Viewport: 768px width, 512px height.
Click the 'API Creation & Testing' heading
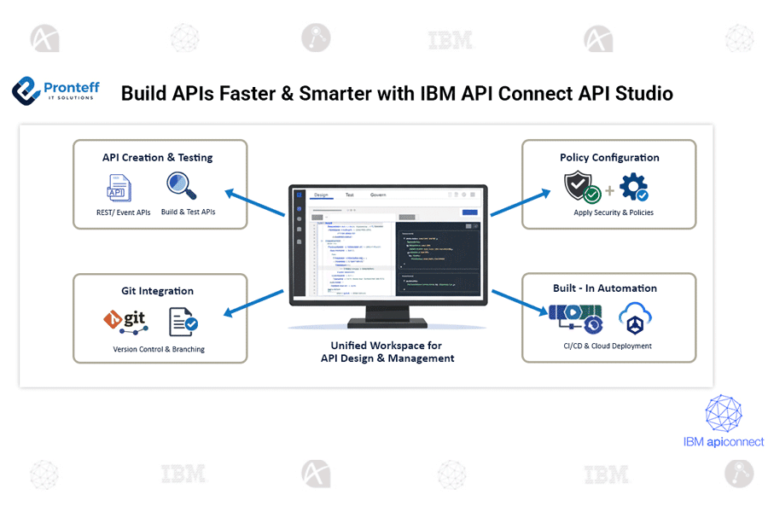pos(157,157)
